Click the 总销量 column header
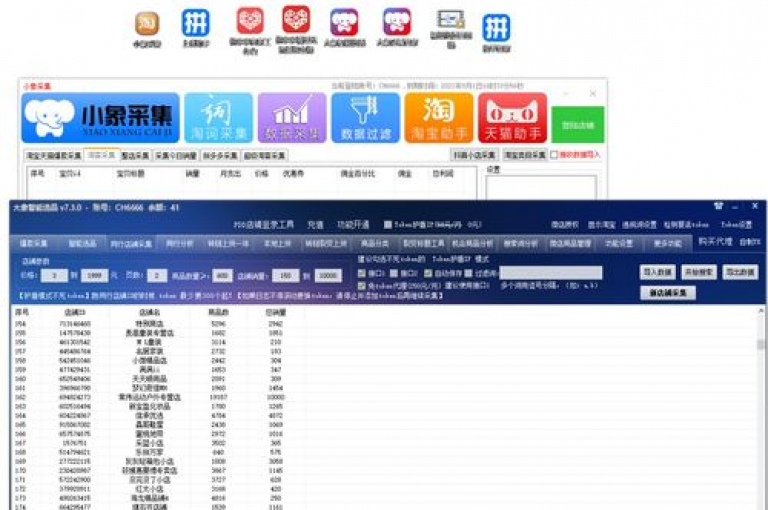Viewport: 768px width, 510px height. (x=276, y=312)
